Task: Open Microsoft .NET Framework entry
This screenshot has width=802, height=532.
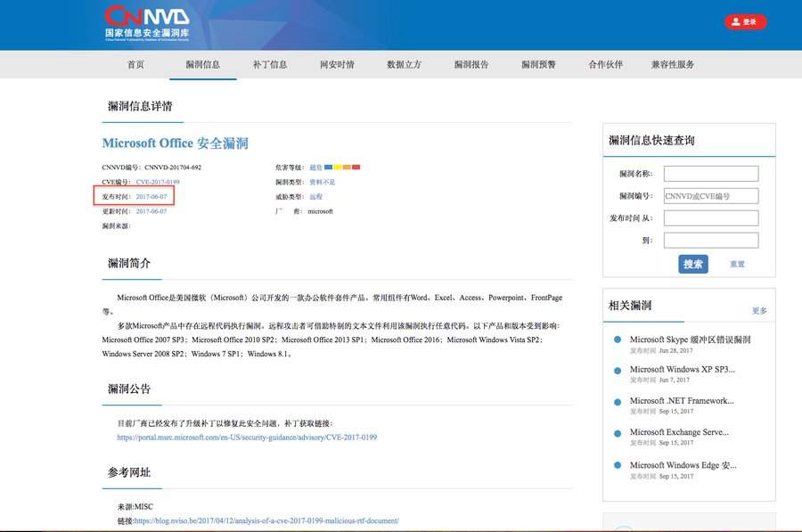Action: point(682,400)
